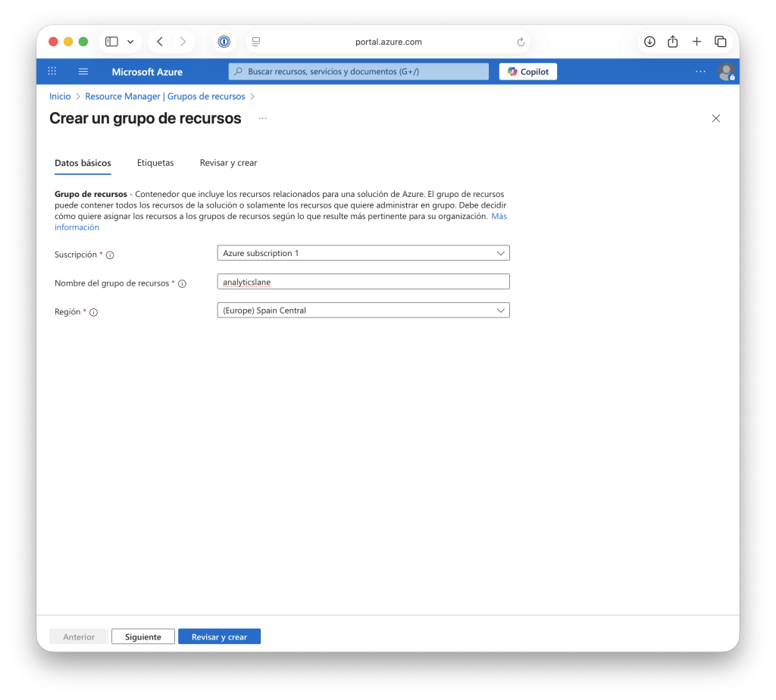776x700 pixels.
Task: Reload the page in the browser
Action: tap(521, 42)
